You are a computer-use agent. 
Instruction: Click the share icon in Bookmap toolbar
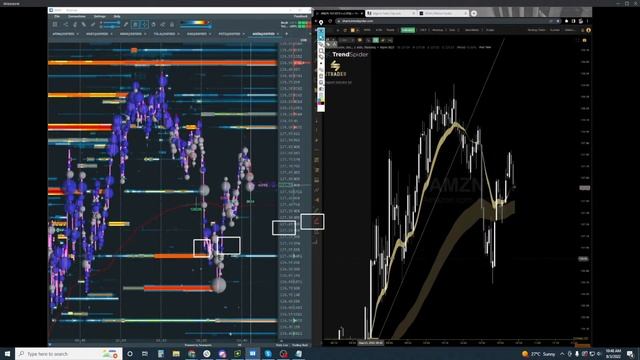(66, 25)
